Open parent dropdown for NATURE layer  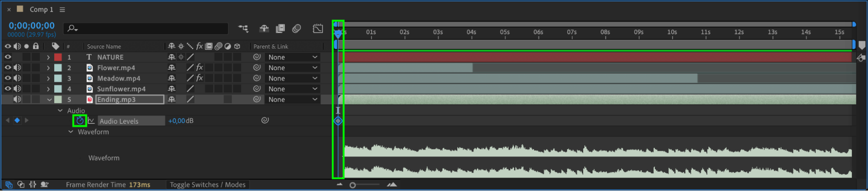point(293,57)
